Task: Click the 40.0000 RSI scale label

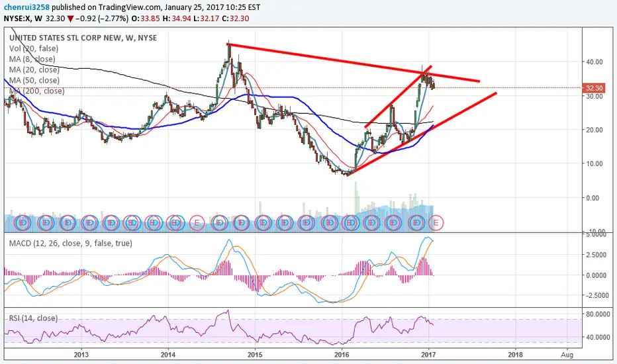Action: (598, 338)
